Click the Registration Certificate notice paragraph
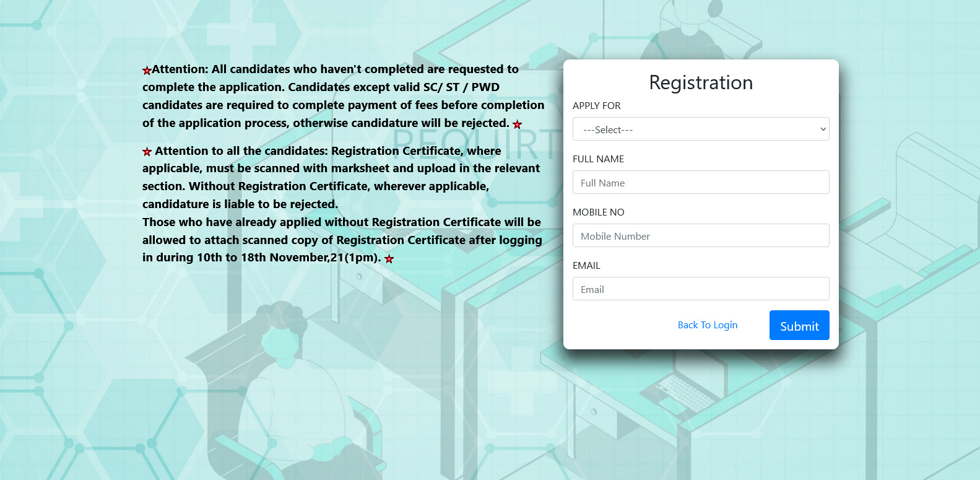Screen dimensions: 980x480 (x=341, y=177)
